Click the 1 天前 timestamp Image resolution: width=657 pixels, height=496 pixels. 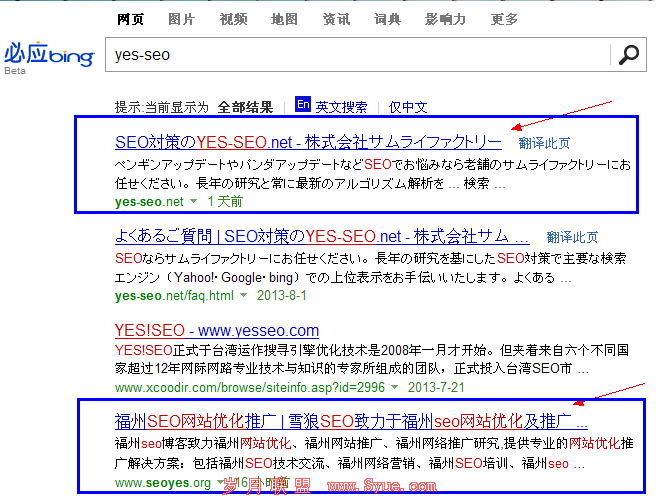[225, 202]
